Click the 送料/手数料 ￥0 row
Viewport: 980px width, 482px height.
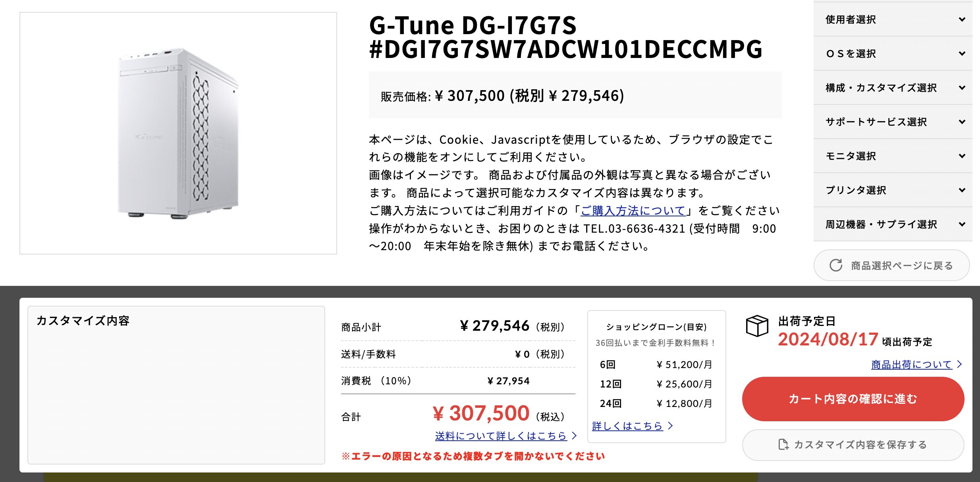[458, 354]
